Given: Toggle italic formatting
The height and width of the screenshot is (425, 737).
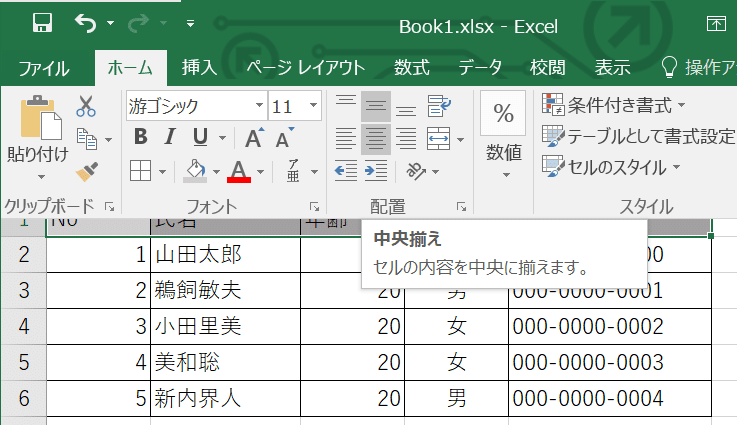Looking at the screenshot, I should point(170,137).
